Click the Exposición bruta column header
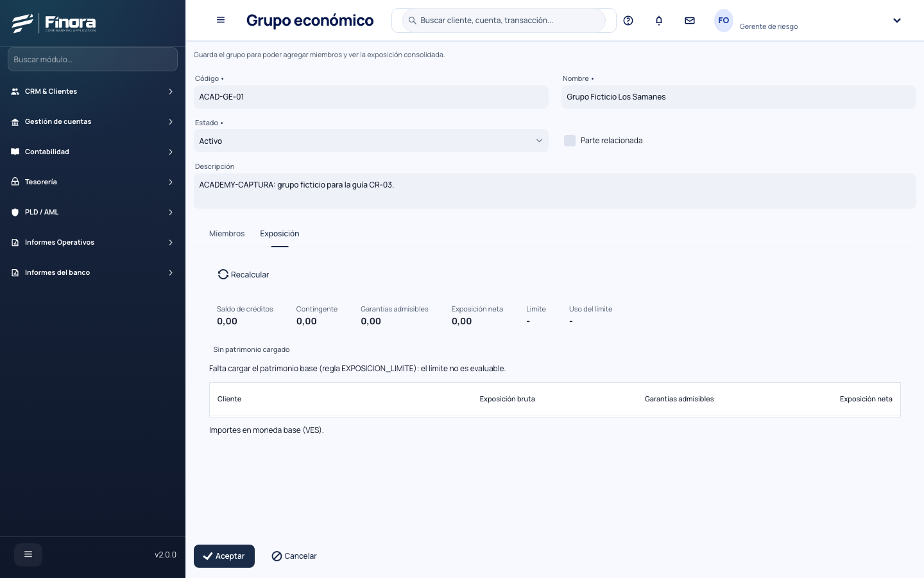Image resolution: width=924 pixels, height=578 pixels. [507, 399]
